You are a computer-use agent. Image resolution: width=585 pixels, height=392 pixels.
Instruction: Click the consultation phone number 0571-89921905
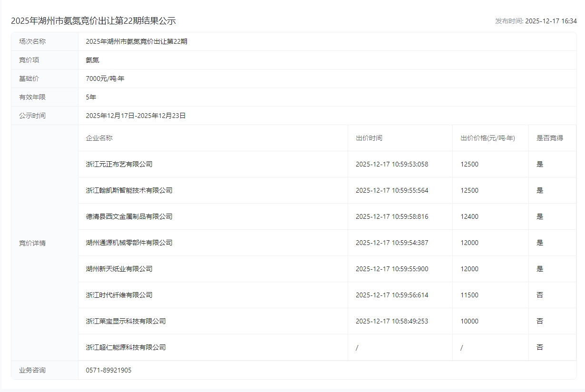(108, 370)
